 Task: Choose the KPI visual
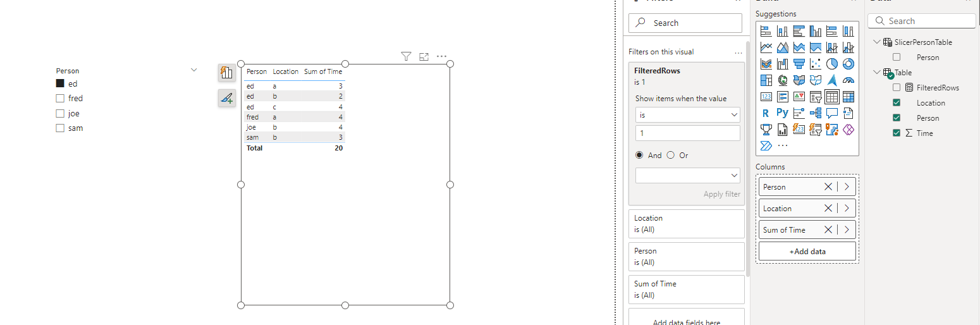tap(799, 96)
